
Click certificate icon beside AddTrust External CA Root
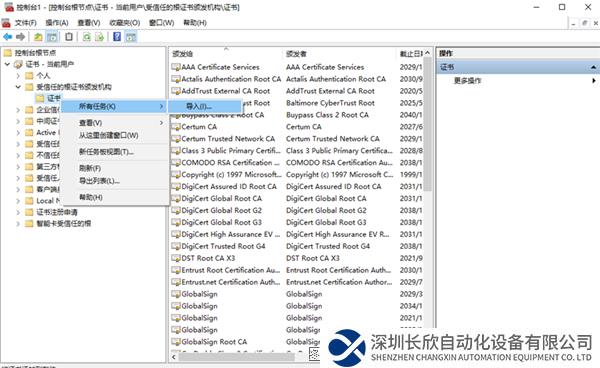(176, 91)
